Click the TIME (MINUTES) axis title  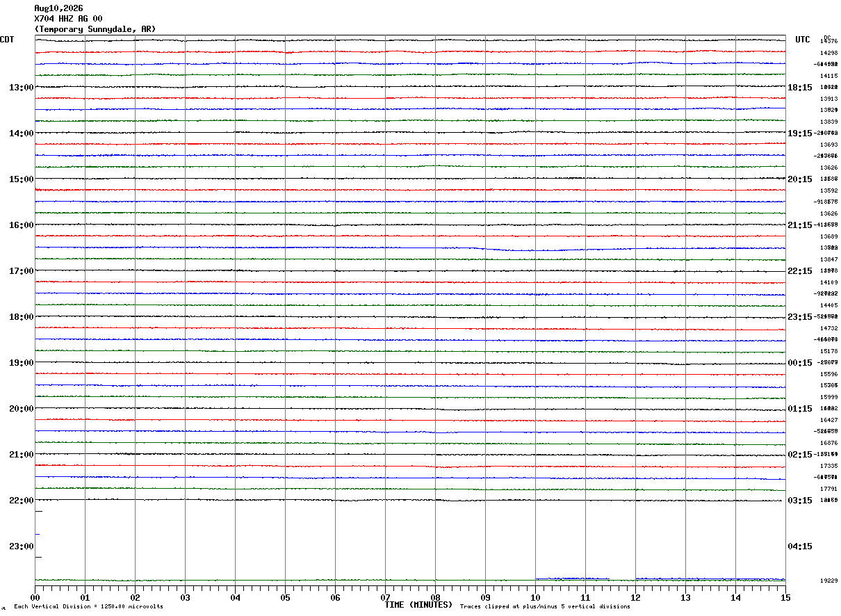coord(418,605)
